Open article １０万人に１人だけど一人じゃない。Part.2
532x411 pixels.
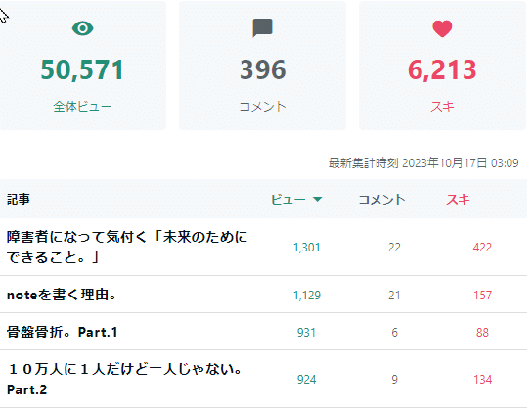124,379
